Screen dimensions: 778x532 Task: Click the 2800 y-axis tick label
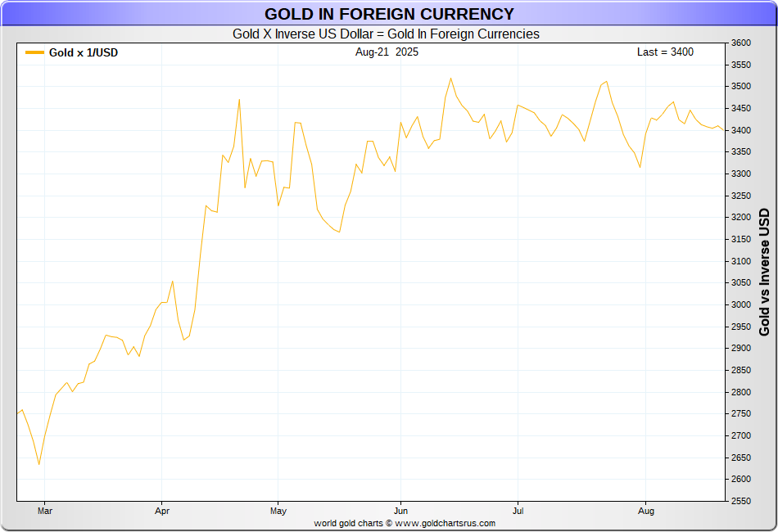click(741, 392)
